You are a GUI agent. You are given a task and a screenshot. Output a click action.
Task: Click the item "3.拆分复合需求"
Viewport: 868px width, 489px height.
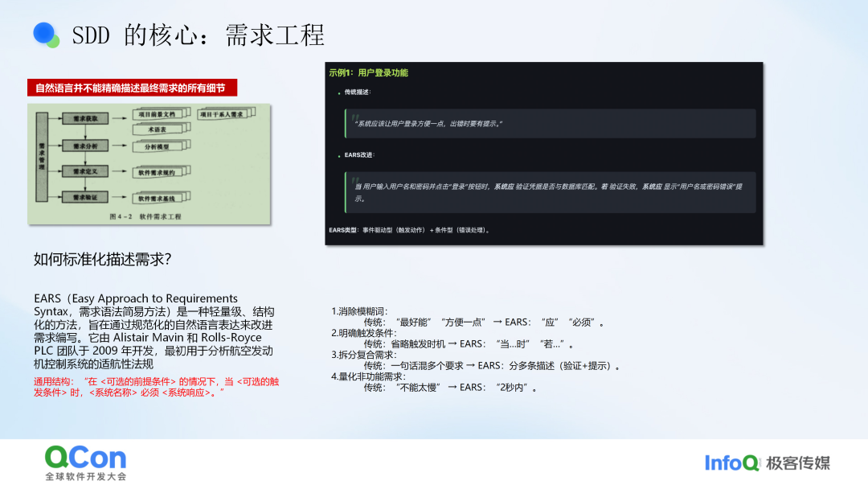(364, 355)
